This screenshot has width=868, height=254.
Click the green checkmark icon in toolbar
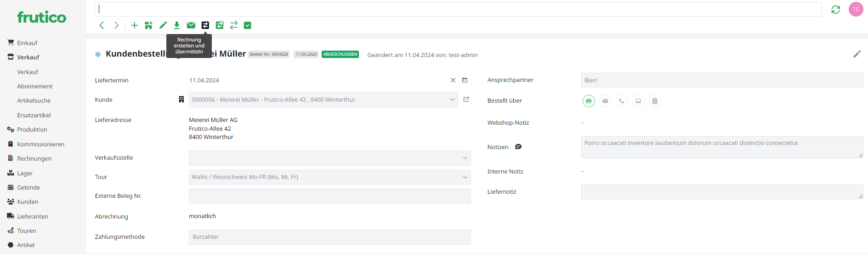[x=248, y=25]
